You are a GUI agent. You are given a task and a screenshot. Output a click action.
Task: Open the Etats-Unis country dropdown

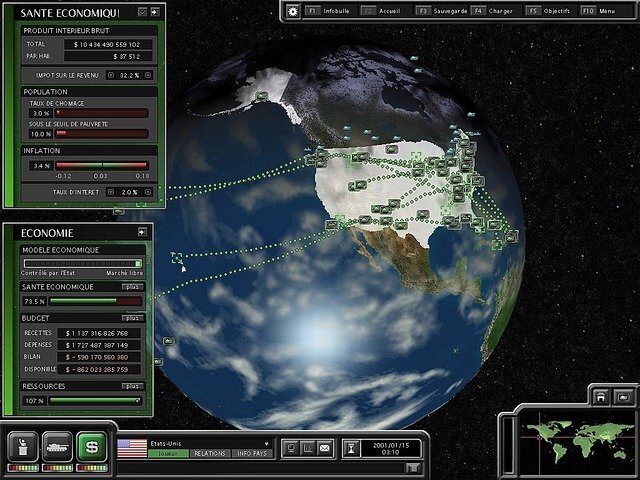tap(267, 444)
